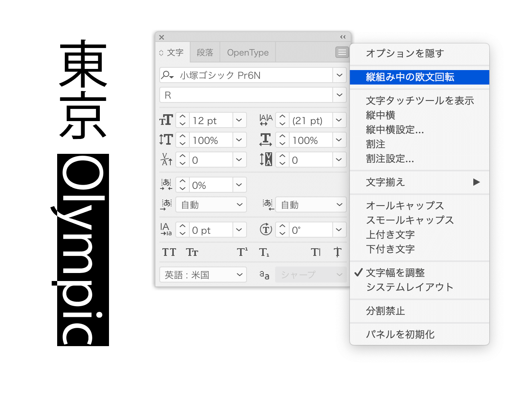Click the anti-aliasing aa icon

coord(264,275)
